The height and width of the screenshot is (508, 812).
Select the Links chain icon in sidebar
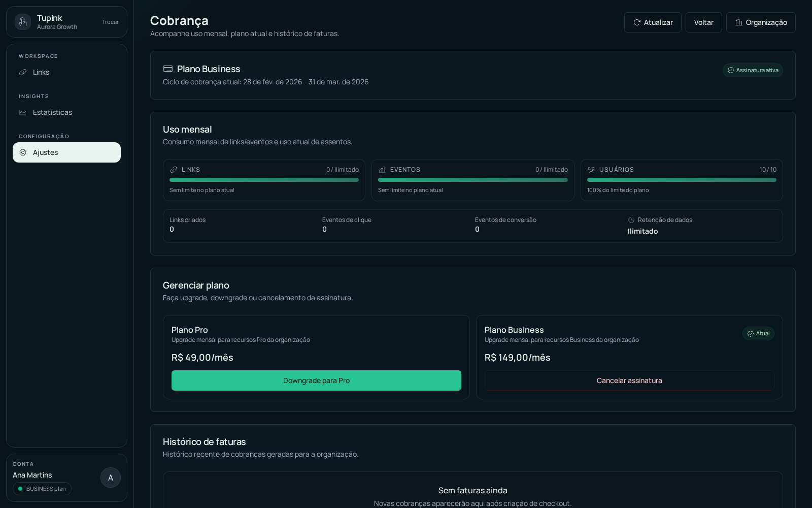pos(23,72)
